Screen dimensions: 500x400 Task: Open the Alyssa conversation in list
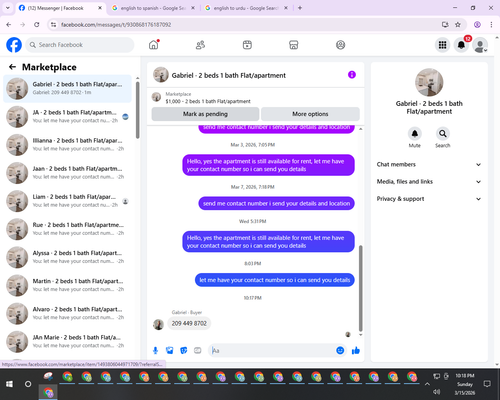[67, 257]
